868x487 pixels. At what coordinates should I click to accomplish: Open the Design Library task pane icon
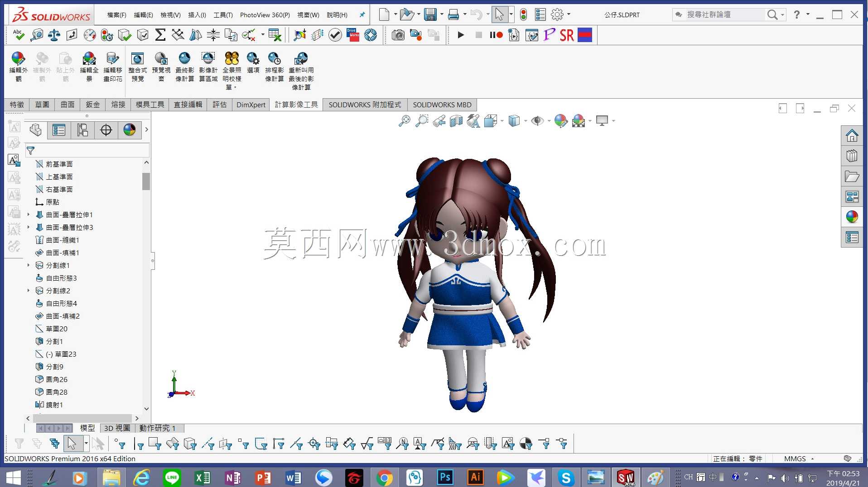[852, 156]
